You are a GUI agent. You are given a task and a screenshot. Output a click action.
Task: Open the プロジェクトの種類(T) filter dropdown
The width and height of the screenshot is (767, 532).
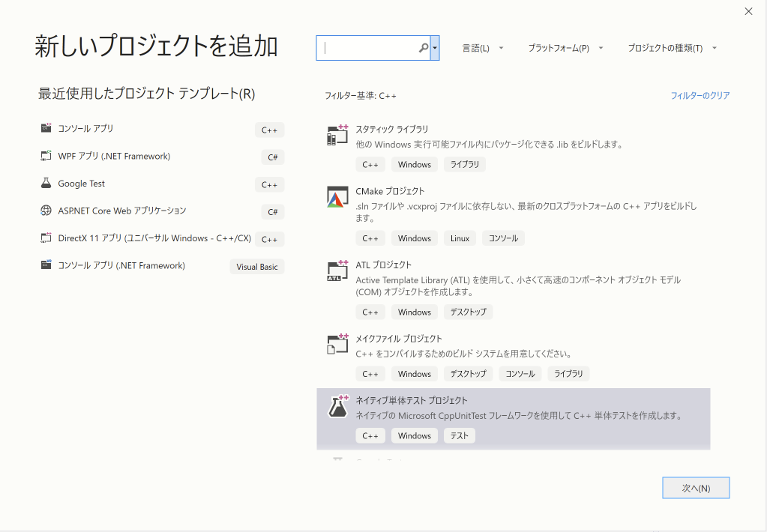(672, 48)
